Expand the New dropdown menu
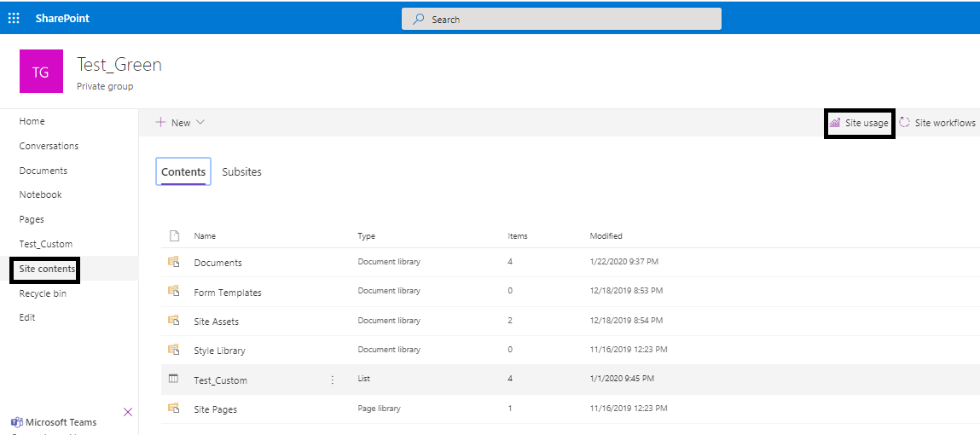 pos(181,123)
